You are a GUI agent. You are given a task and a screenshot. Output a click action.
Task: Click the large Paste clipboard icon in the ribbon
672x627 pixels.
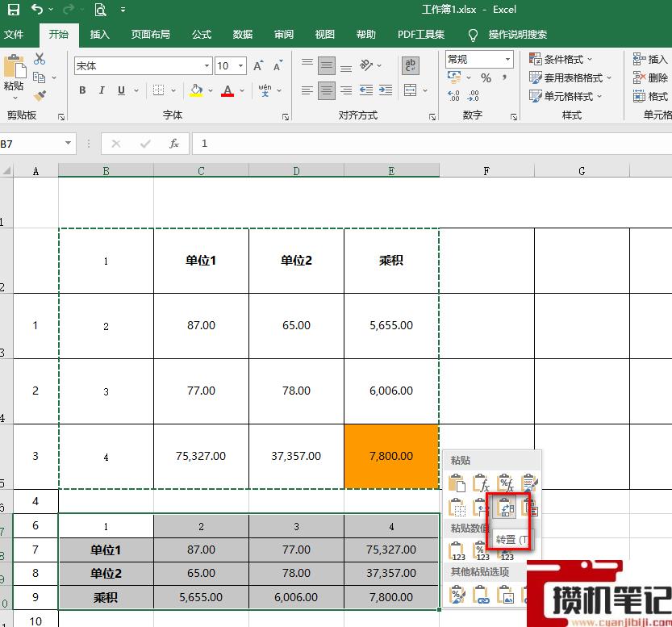pos(15,68)
